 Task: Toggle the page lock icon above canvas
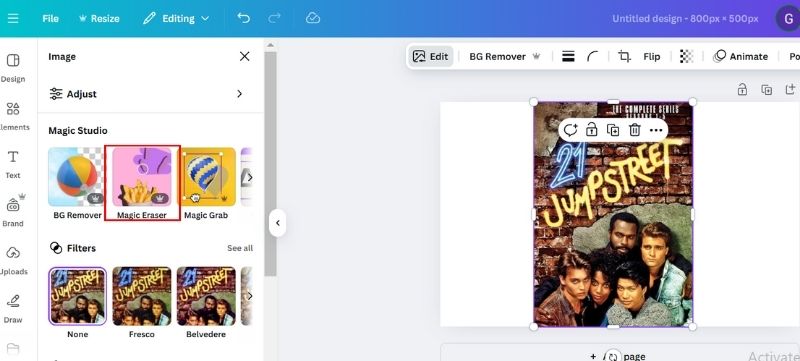click(x=742, y=90)
